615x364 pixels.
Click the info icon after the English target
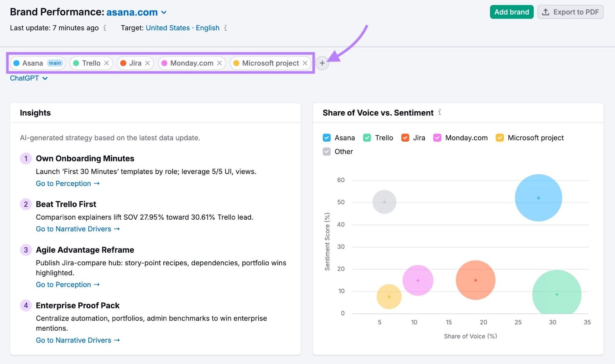[x=226, y=28]
